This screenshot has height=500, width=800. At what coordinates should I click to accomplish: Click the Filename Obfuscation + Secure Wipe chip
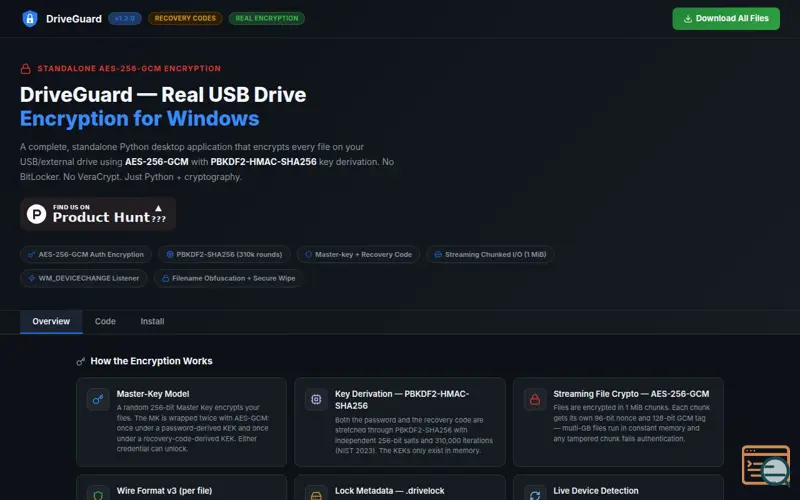[228, 278]
